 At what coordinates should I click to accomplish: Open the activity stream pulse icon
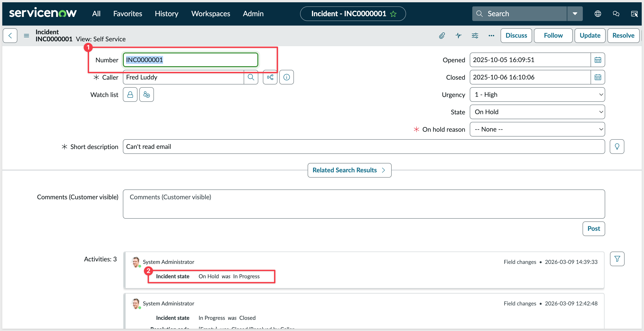point(458,36)
